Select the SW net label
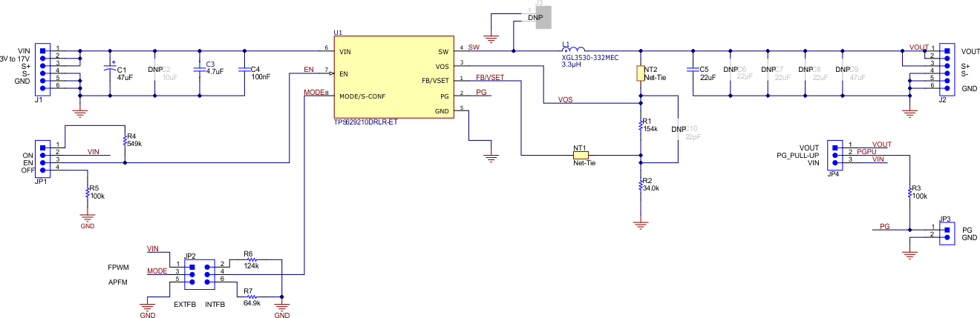980x318 pixels. [x=474, y=47]
